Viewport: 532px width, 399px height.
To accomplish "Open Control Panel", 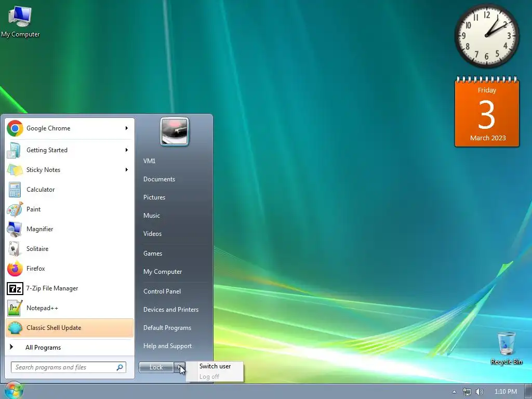I will coord(162,291).
